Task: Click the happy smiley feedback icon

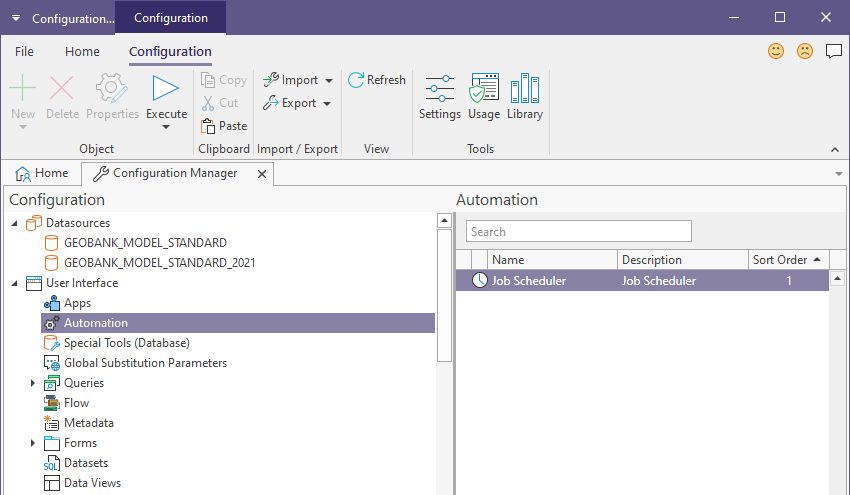Action: tap(775, 51)
